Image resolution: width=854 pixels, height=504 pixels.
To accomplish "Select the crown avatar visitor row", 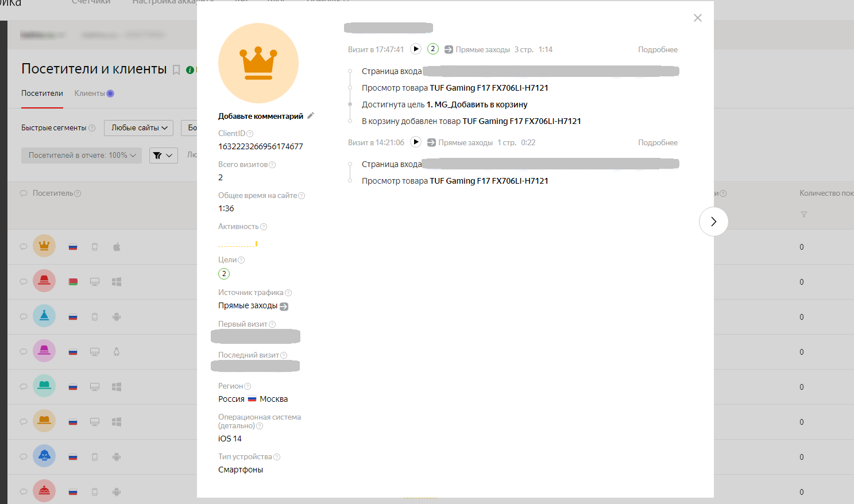I will coord(44,246).
